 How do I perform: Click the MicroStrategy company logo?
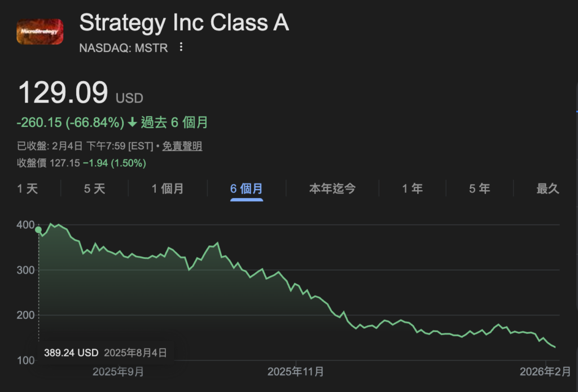[x=40, y=33]
